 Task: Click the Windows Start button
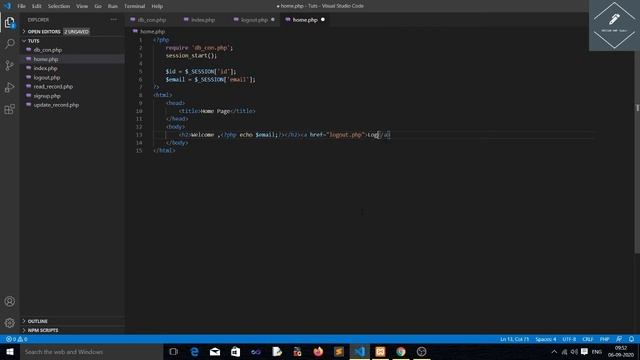(x=10, y=351)
